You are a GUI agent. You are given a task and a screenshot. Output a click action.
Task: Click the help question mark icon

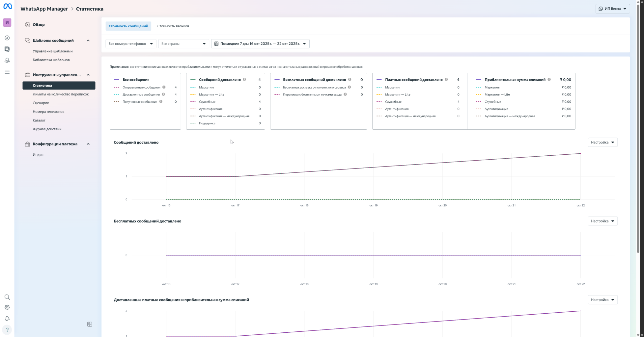point(7,330)
